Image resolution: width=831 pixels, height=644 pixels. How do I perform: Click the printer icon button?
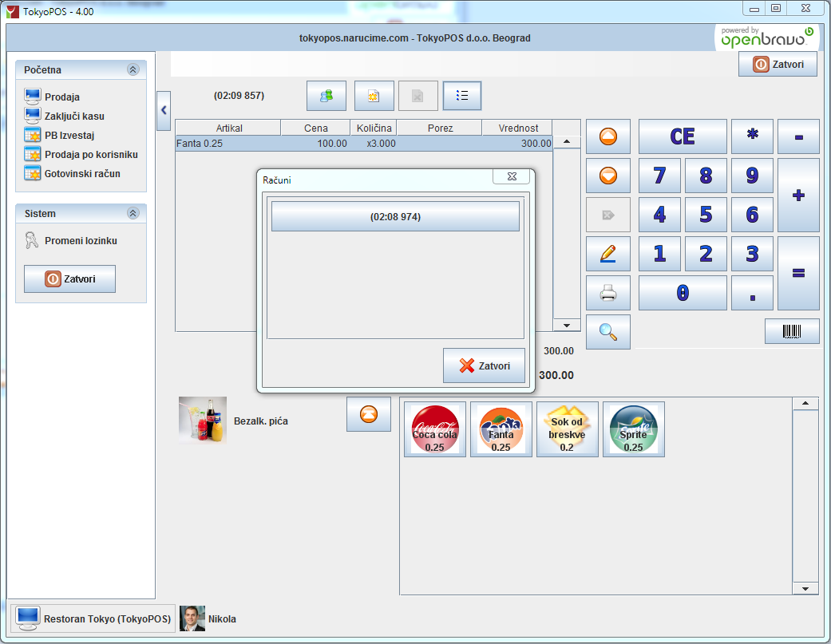click(607, 293)
